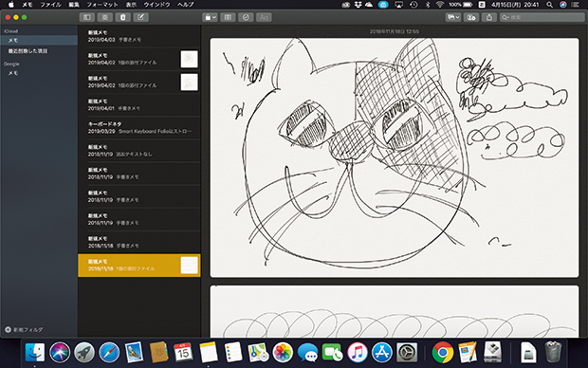The height and width of the screenshot is (368, 588).
Task: Add a checklist with checkmark icon
Action: pyautogui.click(x=246, y=17)
